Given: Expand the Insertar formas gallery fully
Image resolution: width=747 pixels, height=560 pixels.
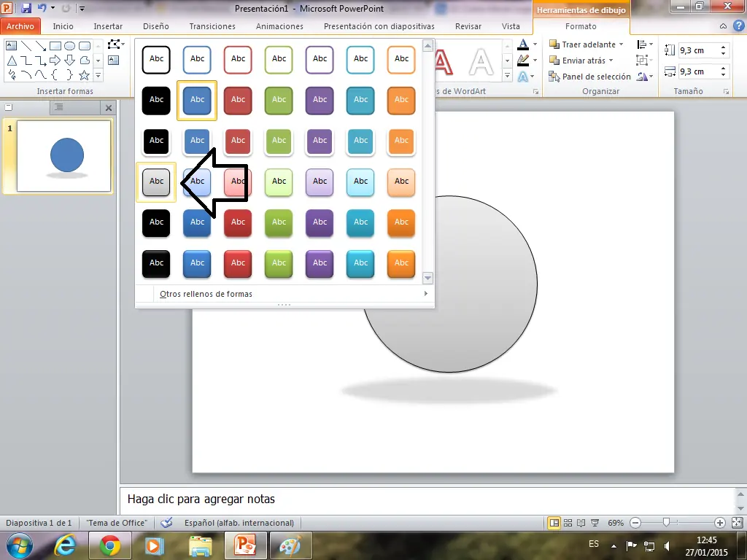Looking at the screenshot, I should pyautogui.click(x=98, y=75).
